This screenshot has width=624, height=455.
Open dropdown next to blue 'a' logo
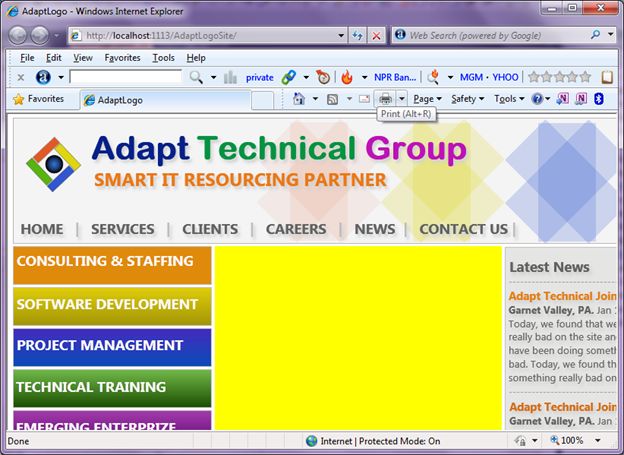(x=61, y=77)
